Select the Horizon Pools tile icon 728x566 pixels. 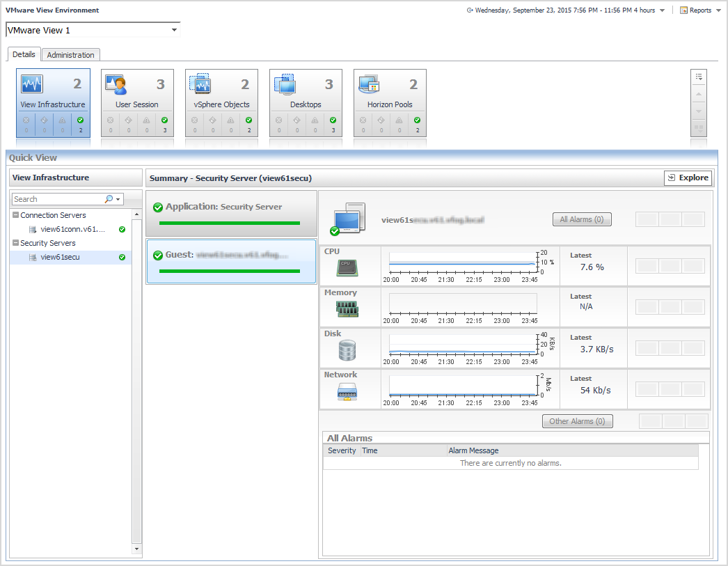[369, 85]
